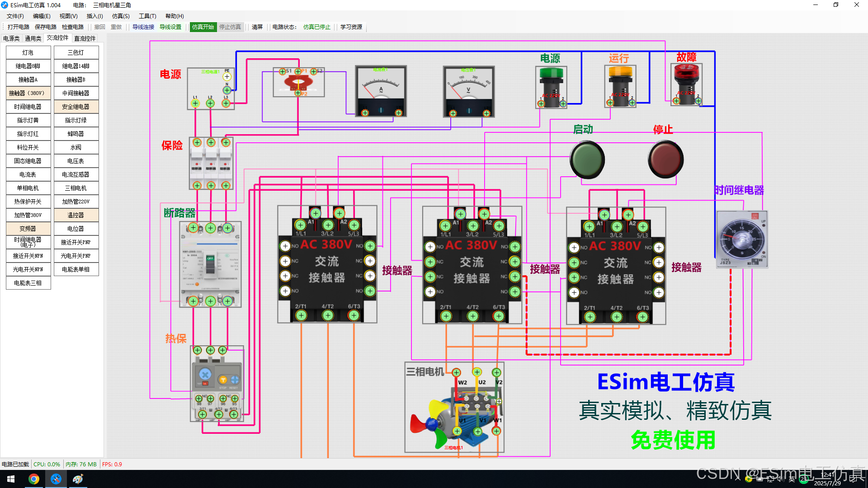Click the 导线连接 toolbar button
The image size is (868, 488).
(143, 27)
